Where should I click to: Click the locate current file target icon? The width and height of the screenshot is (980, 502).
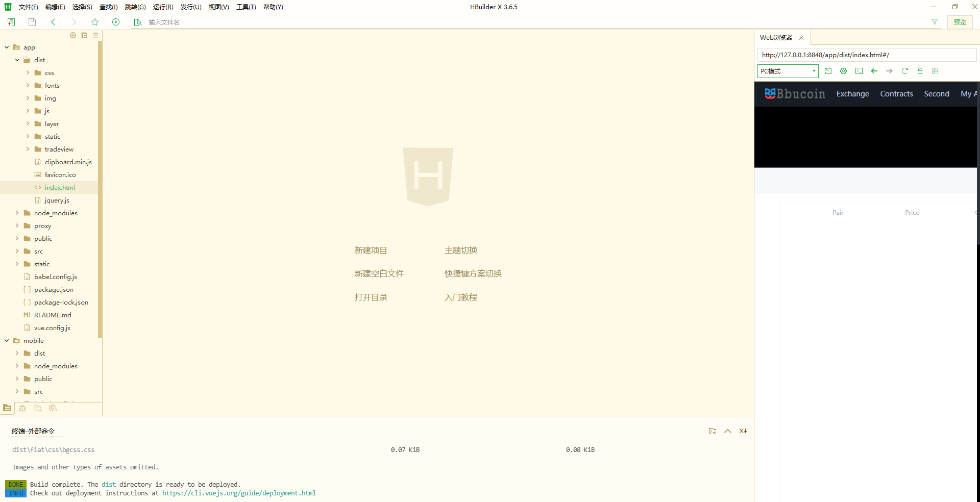point(73,35)
